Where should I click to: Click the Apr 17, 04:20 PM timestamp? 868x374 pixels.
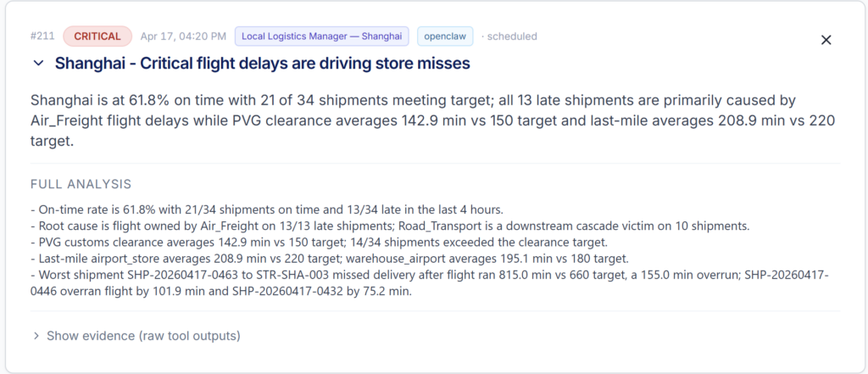tap(183, 36)
